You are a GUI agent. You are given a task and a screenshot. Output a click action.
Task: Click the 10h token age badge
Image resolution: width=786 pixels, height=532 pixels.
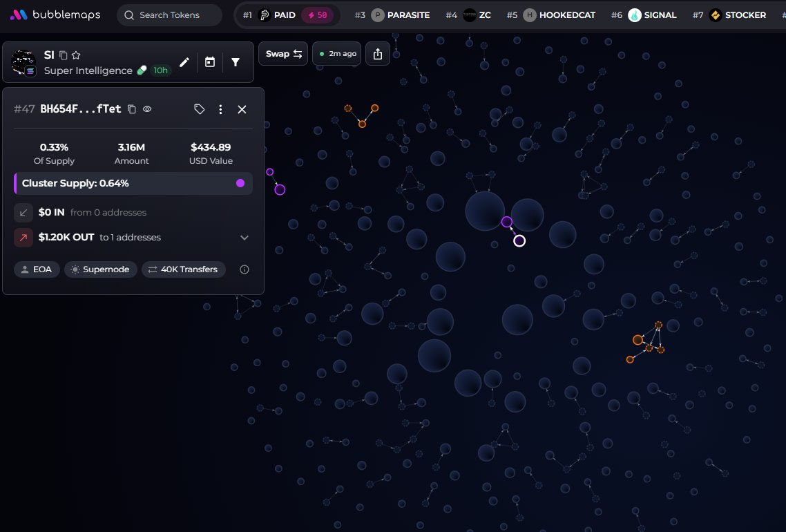160,70
